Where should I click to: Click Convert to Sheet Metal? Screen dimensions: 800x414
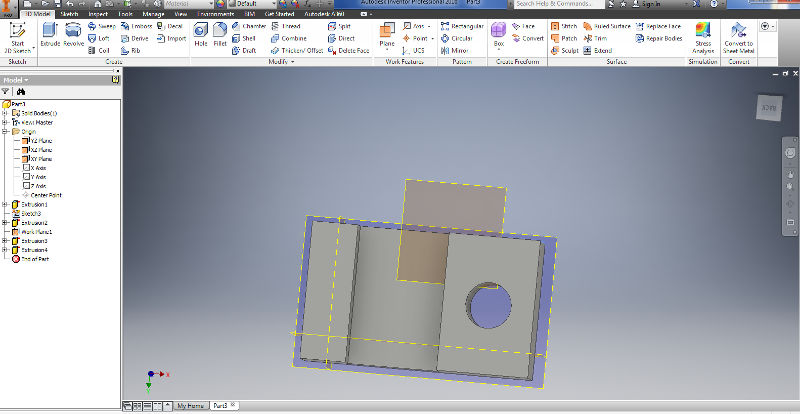[738, 37]
